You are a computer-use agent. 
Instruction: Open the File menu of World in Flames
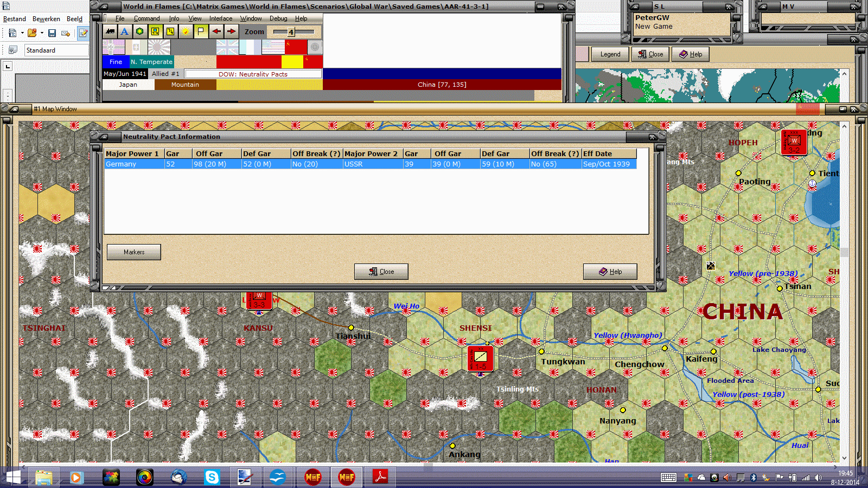[120, 18]
